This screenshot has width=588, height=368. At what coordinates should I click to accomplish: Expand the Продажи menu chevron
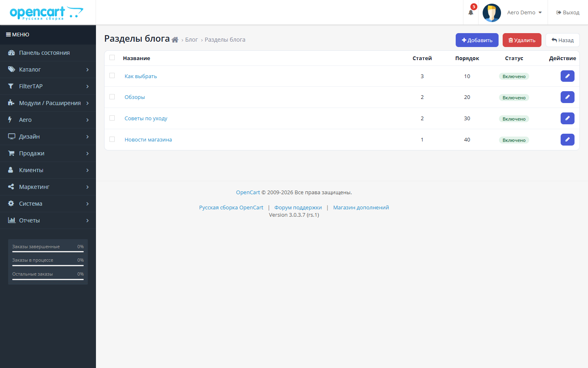pyautogui.click(x=87, y=153)
